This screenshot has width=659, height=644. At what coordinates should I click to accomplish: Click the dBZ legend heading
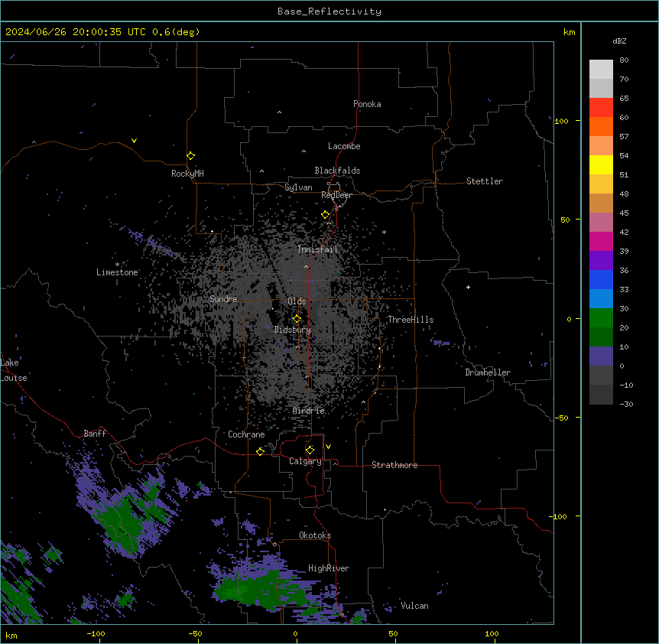[x=619, y=41]
